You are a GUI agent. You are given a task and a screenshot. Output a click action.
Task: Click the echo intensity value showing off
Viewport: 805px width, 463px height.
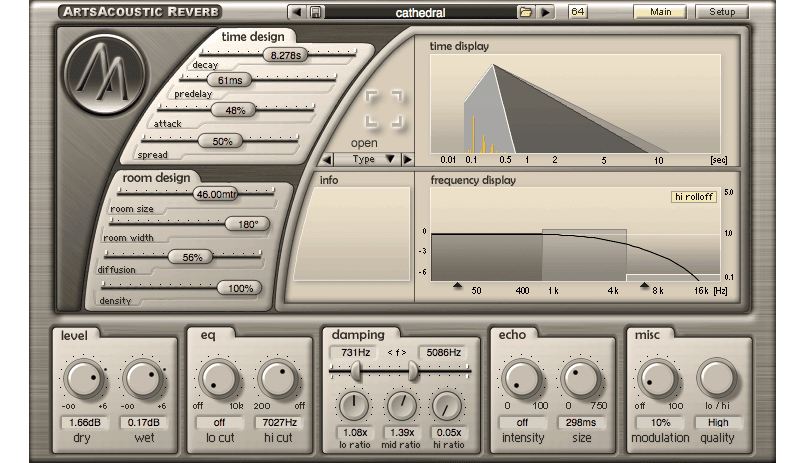point(522,422)
